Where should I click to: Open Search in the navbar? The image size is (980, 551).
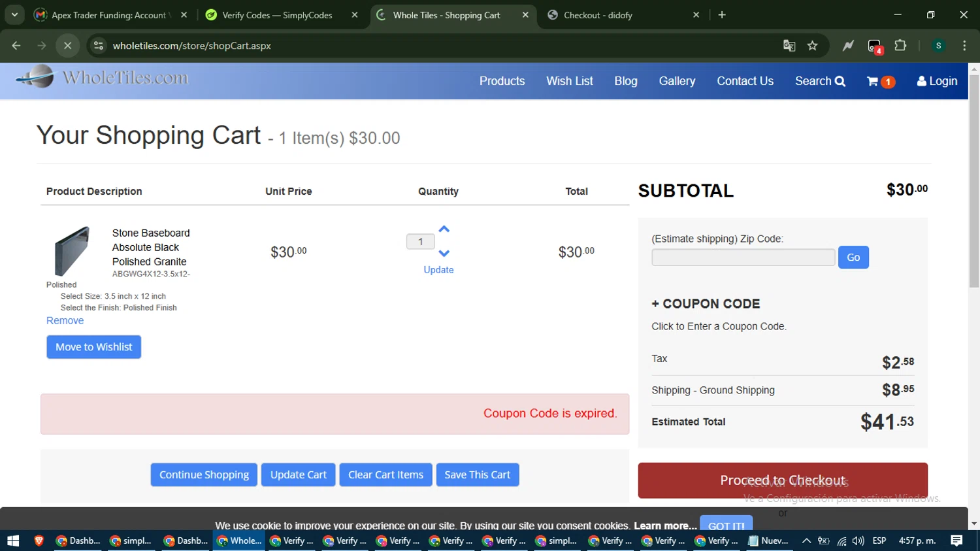click(x=820, y=81)
